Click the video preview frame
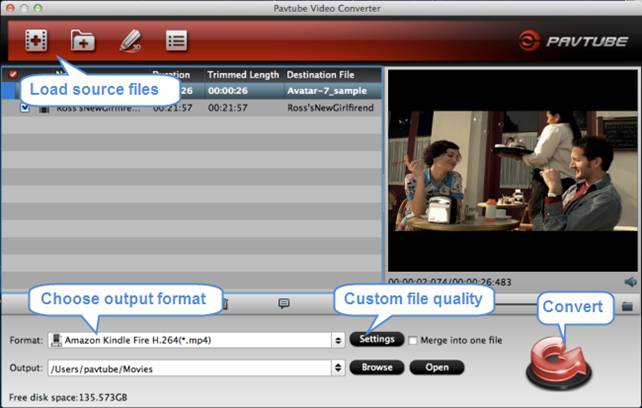Viewport: 642px width, 408px height. [513, 171]
